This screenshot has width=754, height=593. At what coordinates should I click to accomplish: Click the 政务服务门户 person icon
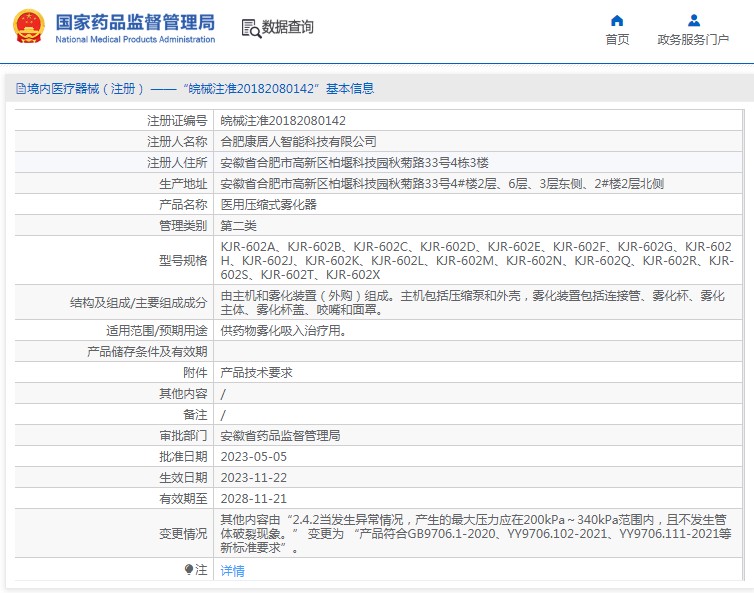692,20
